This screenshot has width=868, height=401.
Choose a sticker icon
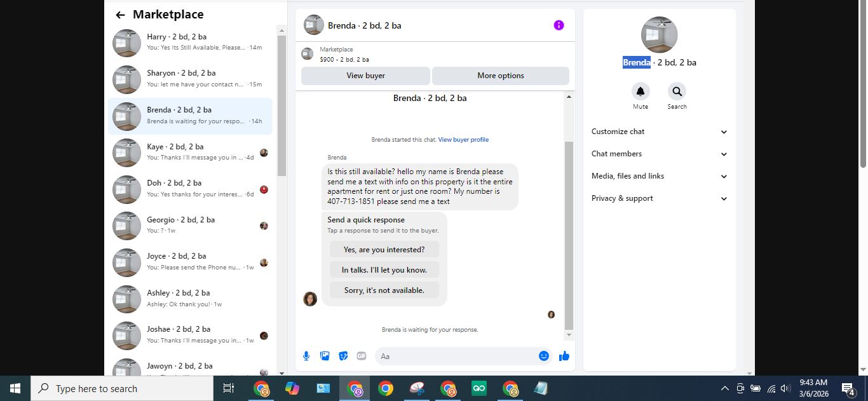(343, 356)
